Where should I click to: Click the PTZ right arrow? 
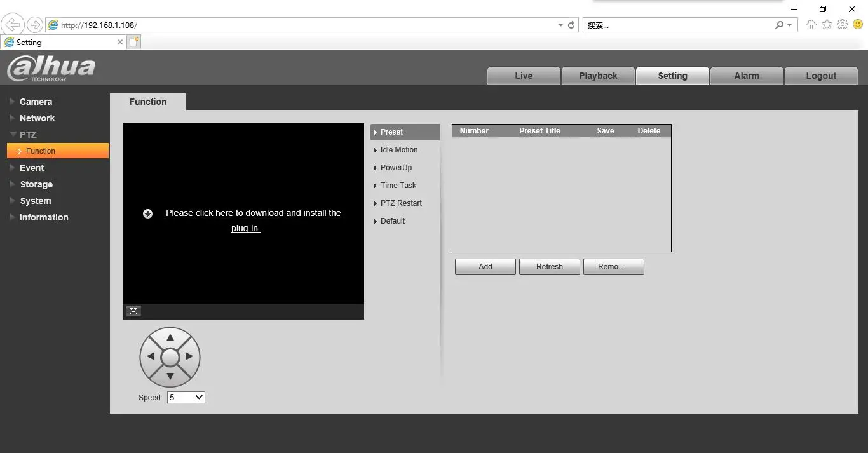[189, 356]
